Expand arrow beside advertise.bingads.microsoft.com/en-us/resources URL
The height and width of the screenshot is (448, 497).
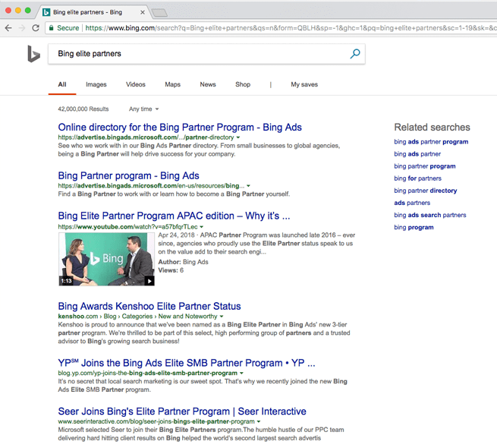(249, 185)
